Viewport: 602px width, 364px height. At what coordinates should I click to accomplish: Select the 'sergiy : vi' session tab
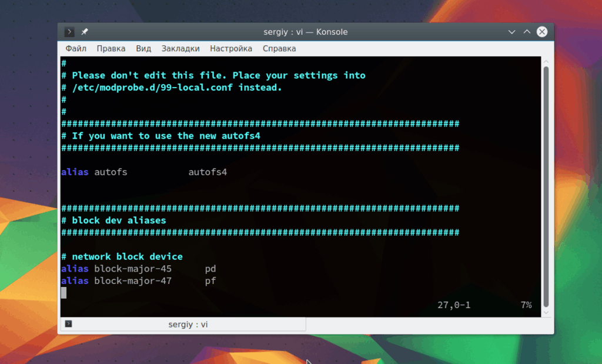[183, 324]
